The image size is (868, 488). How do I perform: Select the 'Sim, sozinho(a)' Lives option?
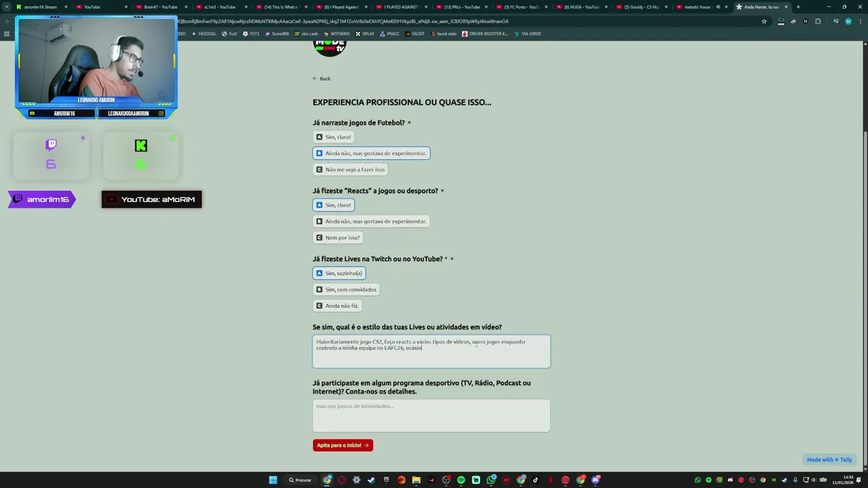pyautogui.click(x=339, y=273)
